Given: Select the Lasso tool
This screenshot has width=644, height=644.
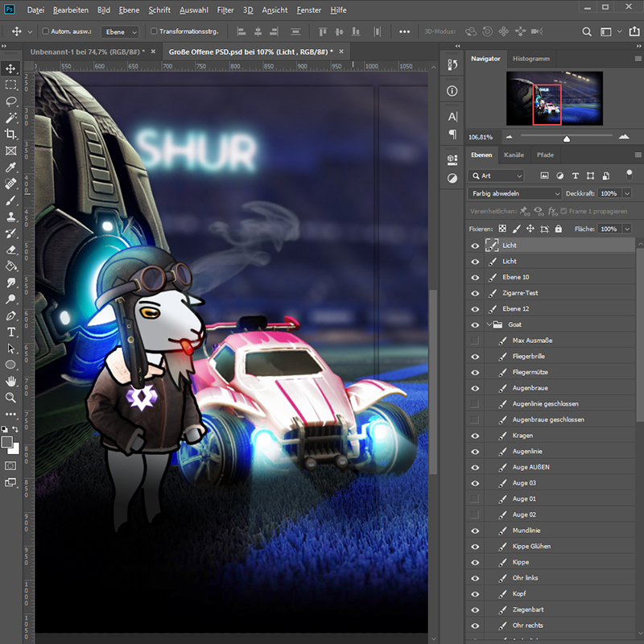Looking at the screenshot, I should (10, 101).
